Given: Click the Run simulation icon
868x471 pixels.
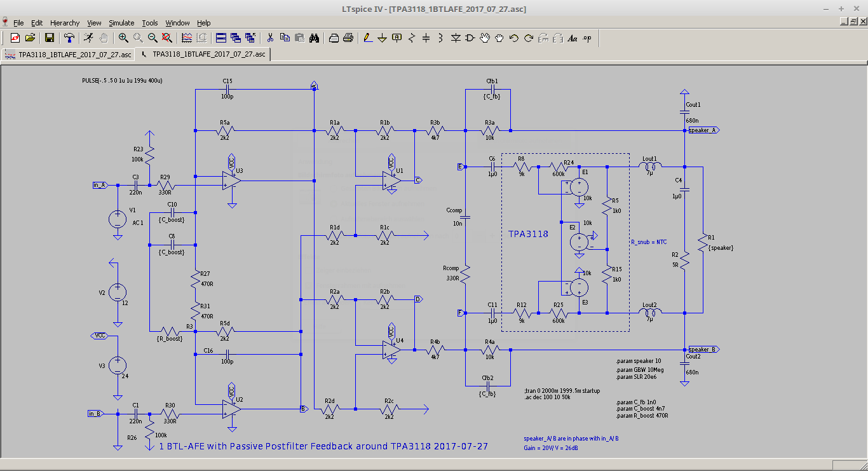Looking at the screenshot, I should click(x=89, y=38).
